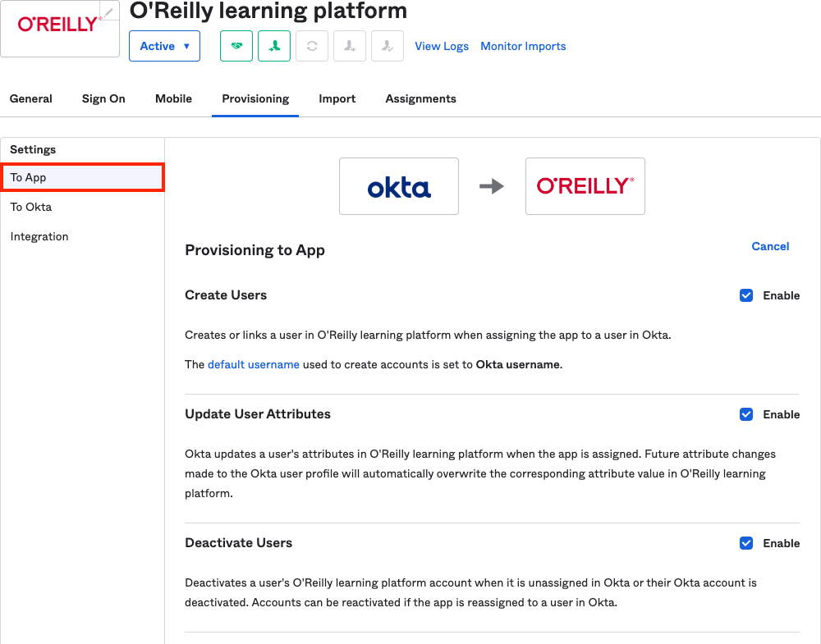Open View Logs link
The height and width of the screenshot is (644, 821).
442,46
